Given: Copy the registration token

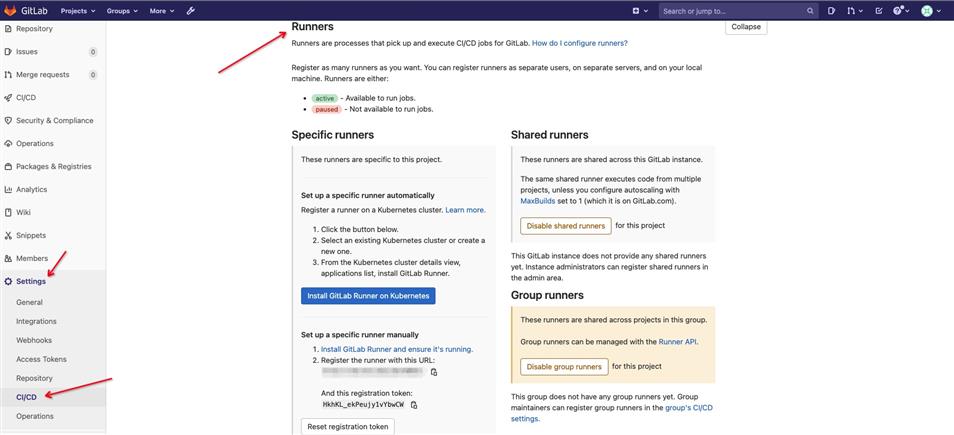Looking at the screenshot, I should (414, 405).
